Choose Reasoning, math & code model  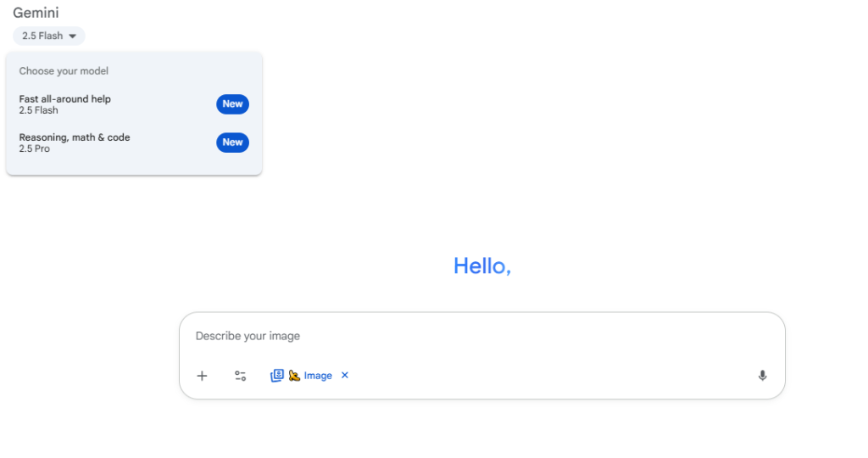click(x=75, y=137)
